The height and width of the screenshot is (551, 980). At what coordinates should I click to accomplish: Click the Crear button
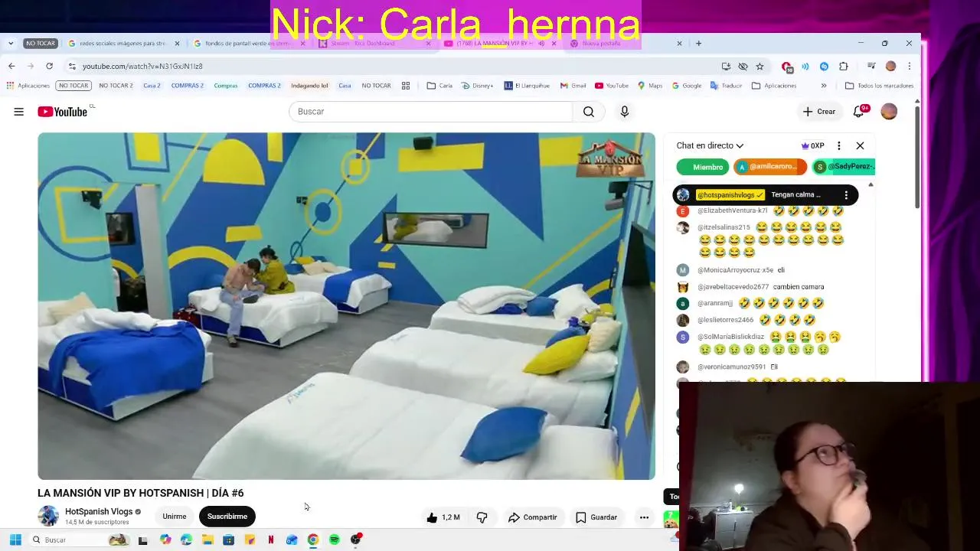click(x=819, y=112)
